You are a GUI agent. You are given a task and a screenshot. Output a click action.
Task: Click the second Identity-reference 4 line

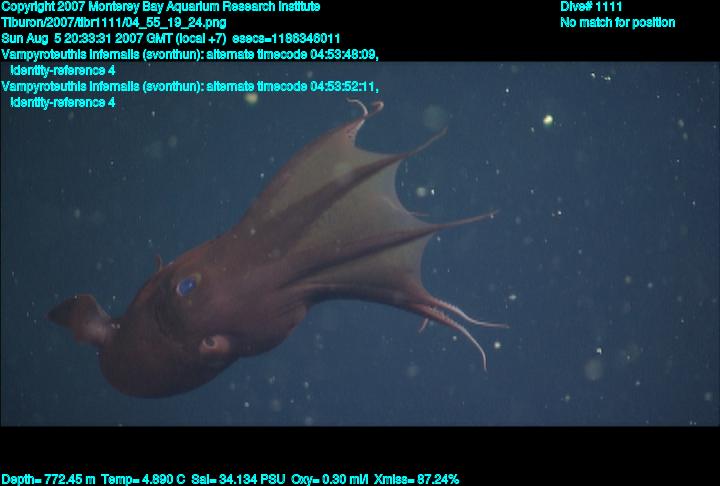click(x=62, y=102)
